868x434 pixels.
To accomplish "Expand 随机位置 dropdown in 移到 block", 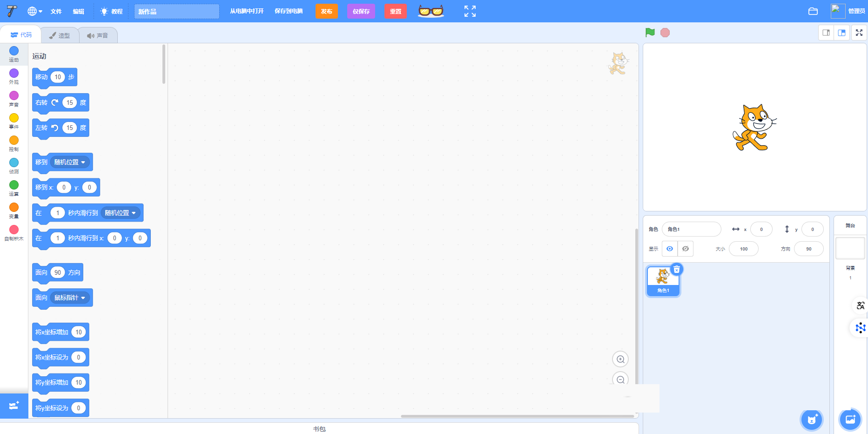I will (70, 162).
